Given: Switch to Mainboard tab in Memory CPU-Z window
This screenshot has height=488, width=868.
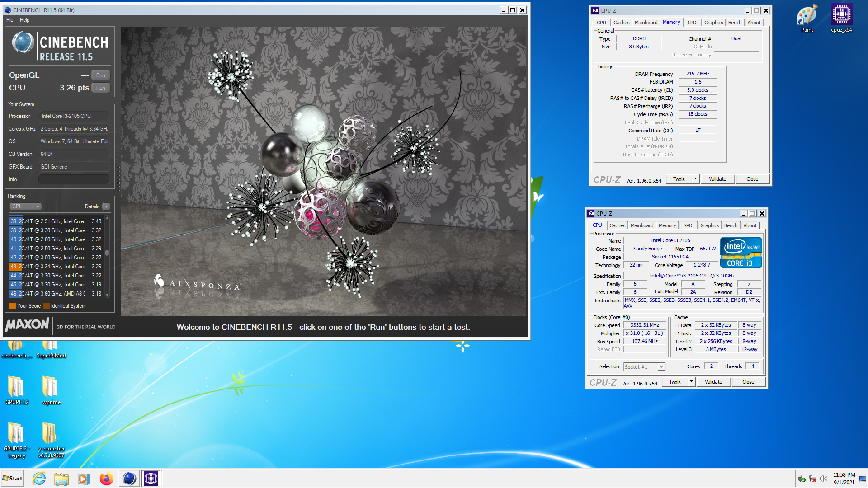Looking at the screenshot, I should 646,23.
